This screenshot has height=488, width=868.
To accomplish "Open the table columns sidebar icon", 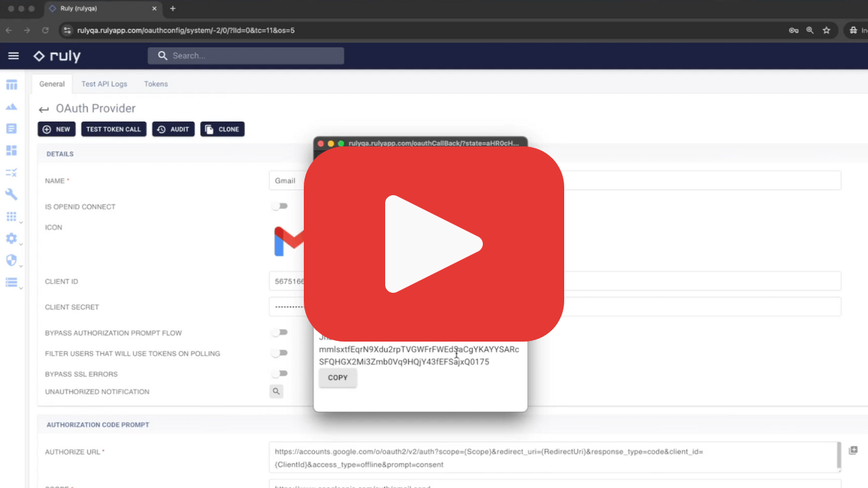I will pyautogui.click(x=12, y=85).
